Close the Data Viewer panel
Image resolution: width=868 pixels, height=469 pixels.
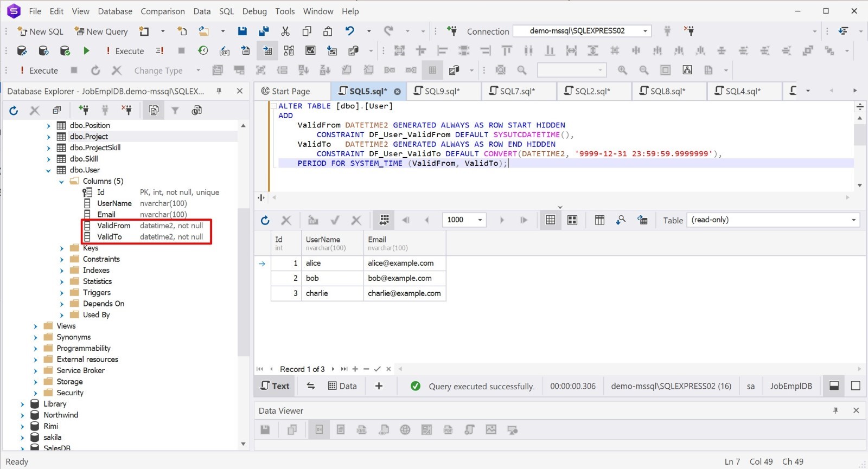coord(856,411)
